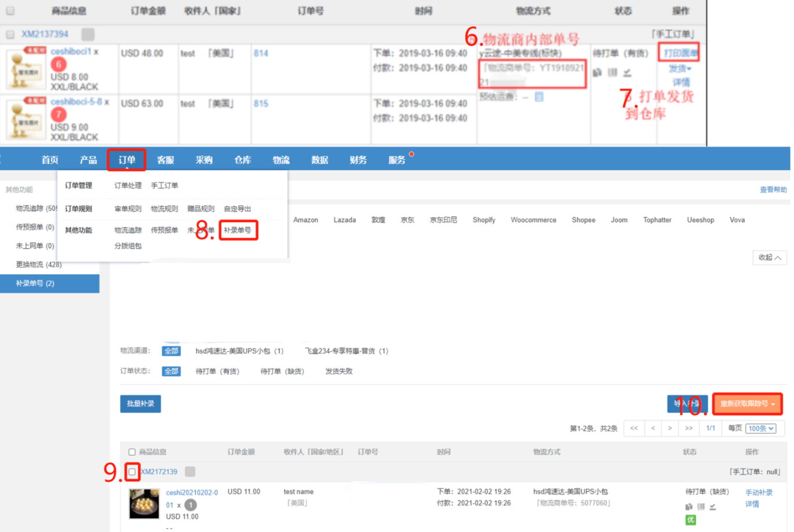Go to the next page with > arrow
794x532 pixels.
pyautogui.click(x=670, y=428)
